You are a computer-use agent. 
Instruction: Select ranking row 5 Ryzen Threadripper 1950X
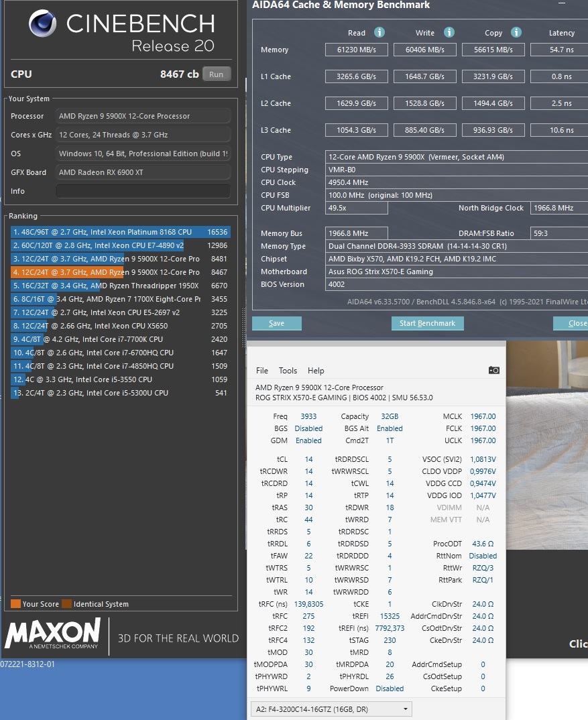pos(121,286)
